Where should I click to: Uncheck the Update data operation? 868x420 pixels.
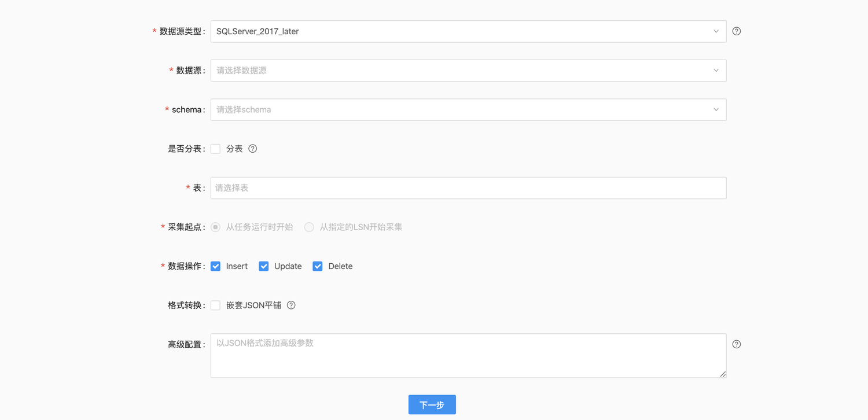coord(264,266)
